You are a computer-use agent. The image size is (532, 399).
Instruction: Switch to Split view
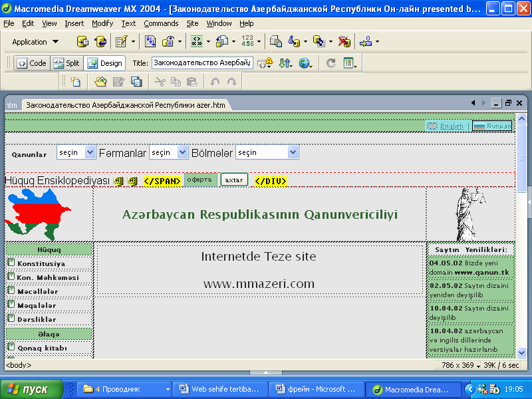click(67, 63)
